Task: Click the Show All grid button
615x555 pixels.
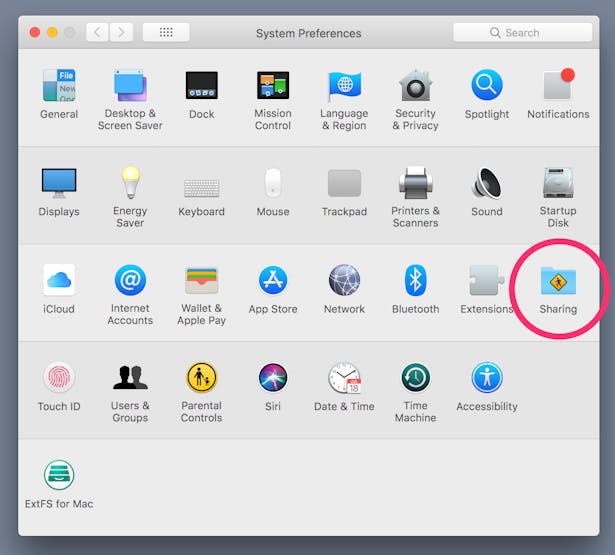Action: point(166,32)
